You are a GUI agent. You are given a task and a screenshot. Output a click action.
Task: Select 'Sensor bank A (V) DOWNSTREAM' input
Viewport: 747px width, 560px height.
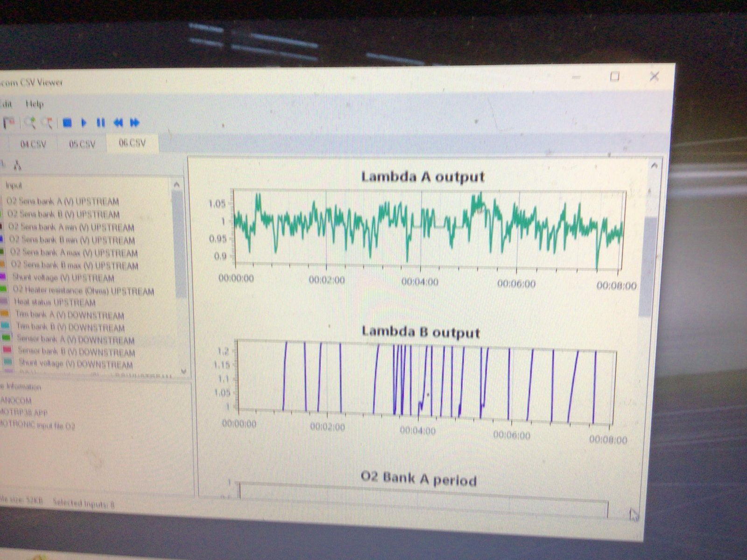click(x=76, y=339)
